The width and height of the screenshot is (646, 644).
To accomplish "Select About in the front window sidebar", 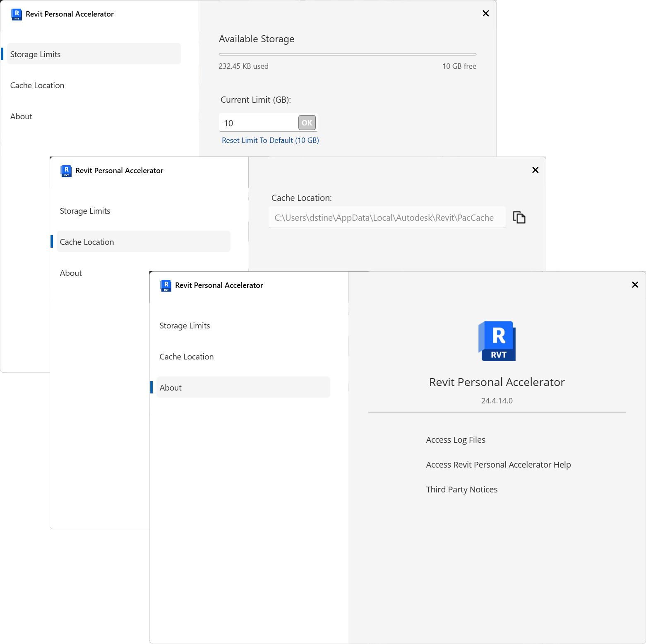I will (243, 387).
